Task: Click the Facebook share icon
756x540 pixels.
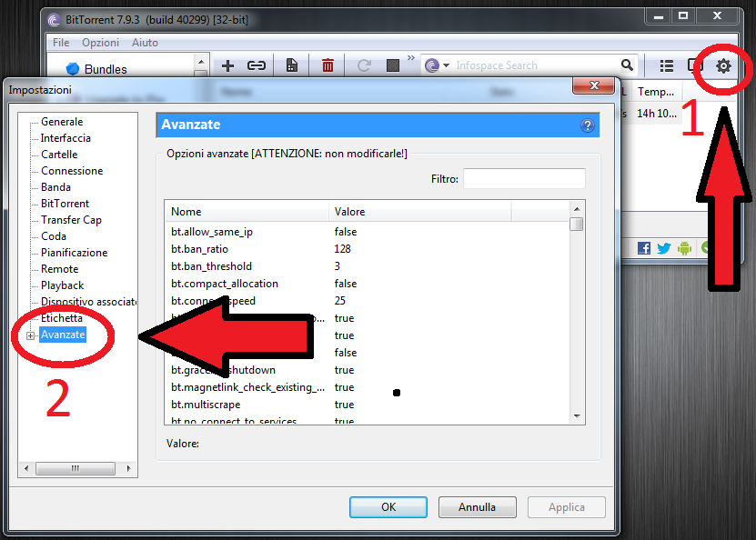Action: pyautogui.click(x=644, y=248)
